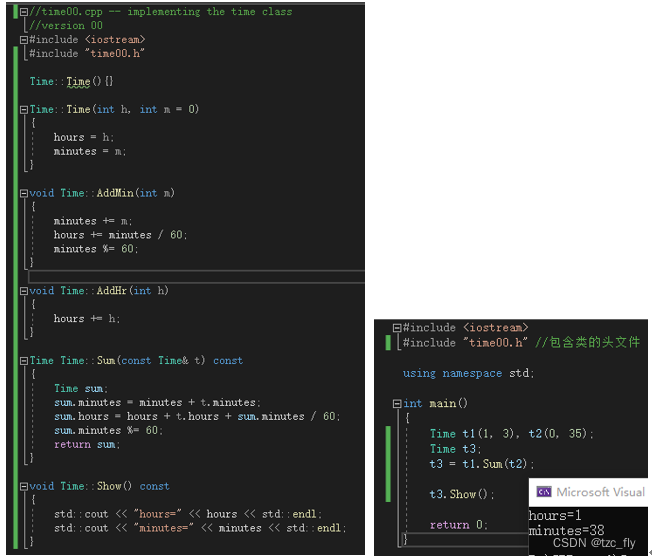Click the declaration "Time sum;"
Image resolution: width=652 pixels, height=560 pixels.
tap(81, 389)
